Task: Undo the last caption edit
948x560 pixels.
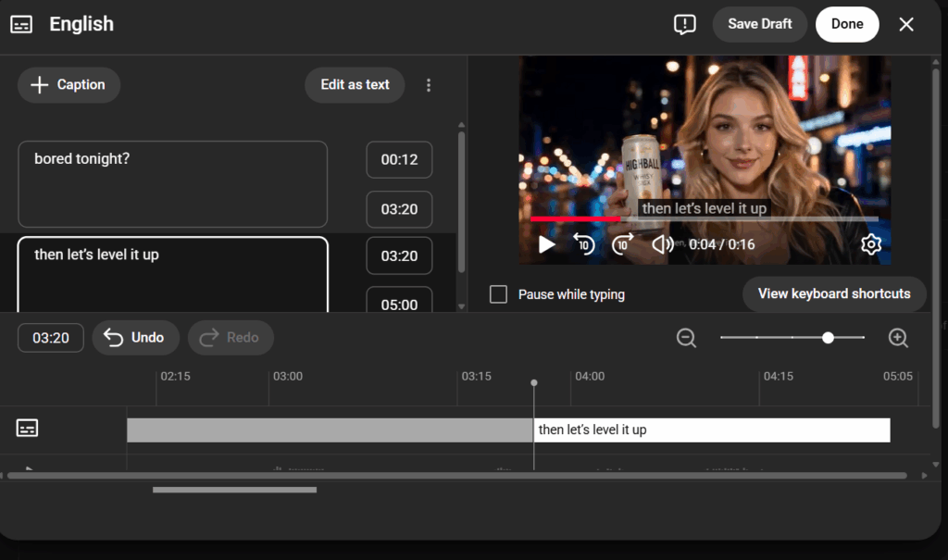Action: coord(135,338)
